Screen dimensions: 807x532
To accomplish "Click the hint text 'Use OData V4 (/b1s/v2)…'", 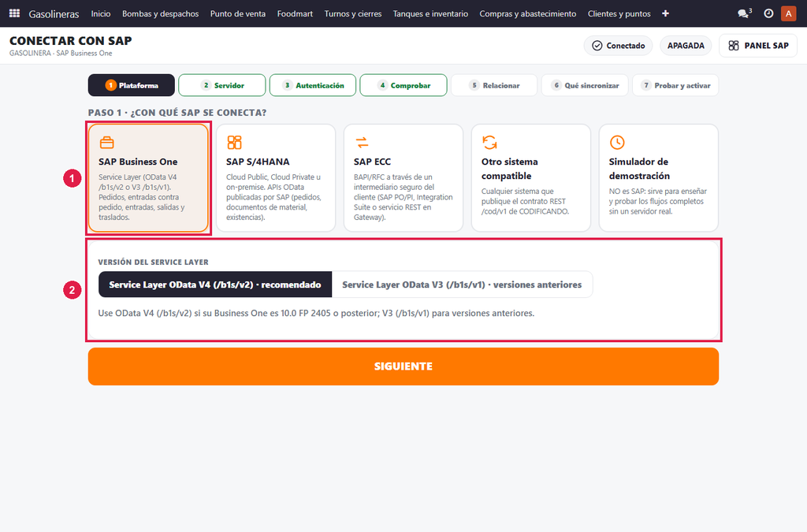I will [x=316, y=313].
